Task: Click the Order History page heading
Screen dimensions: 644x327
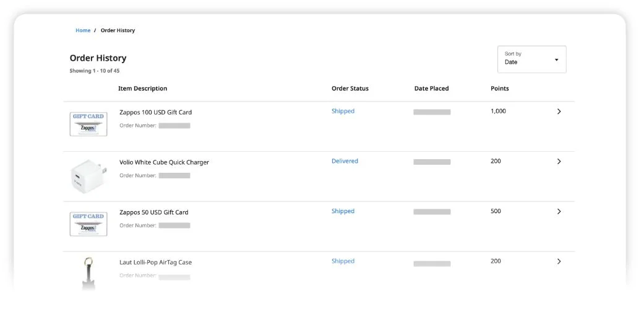Action: (x=98, y=58)
